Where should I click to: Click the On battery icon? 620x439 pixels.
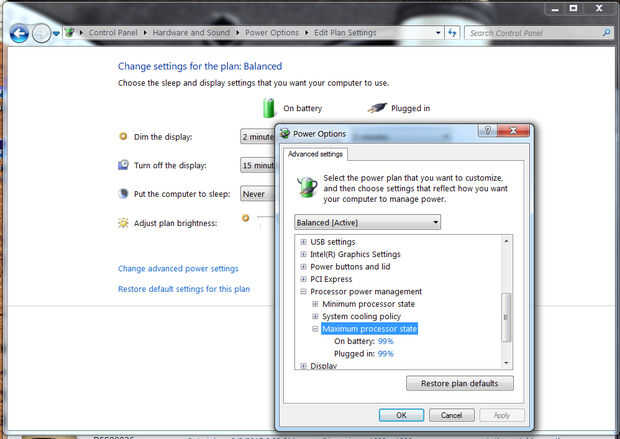coord(268,108)
